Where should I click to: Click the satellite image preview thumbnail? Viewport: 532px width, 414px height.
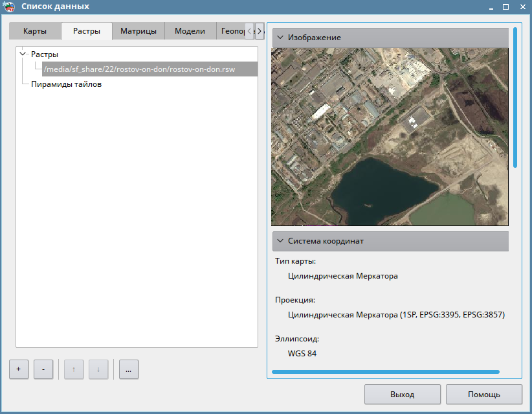[390, 136]
